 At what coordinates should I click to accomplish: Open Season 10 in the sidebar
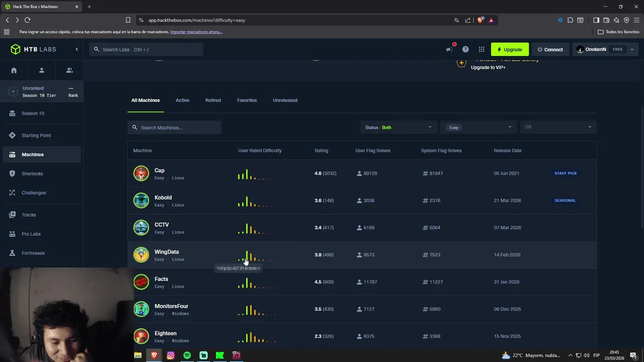click(x=42, y=113)
